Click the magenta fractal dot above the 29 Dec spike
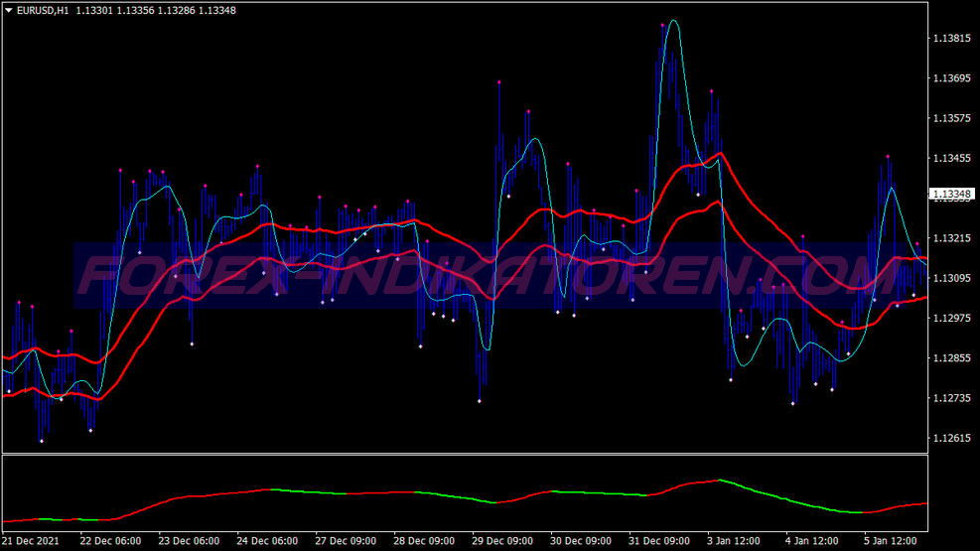Image resolution: width=980 pixels, height=551 pixels. [x=498, y=81]
